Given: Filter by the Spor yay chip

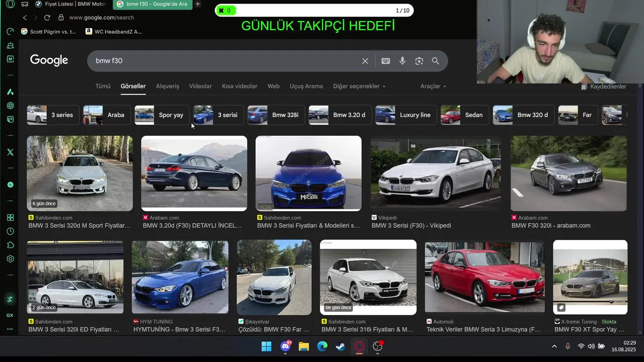Looking at the screenshot, I should (x=162, y=115).
